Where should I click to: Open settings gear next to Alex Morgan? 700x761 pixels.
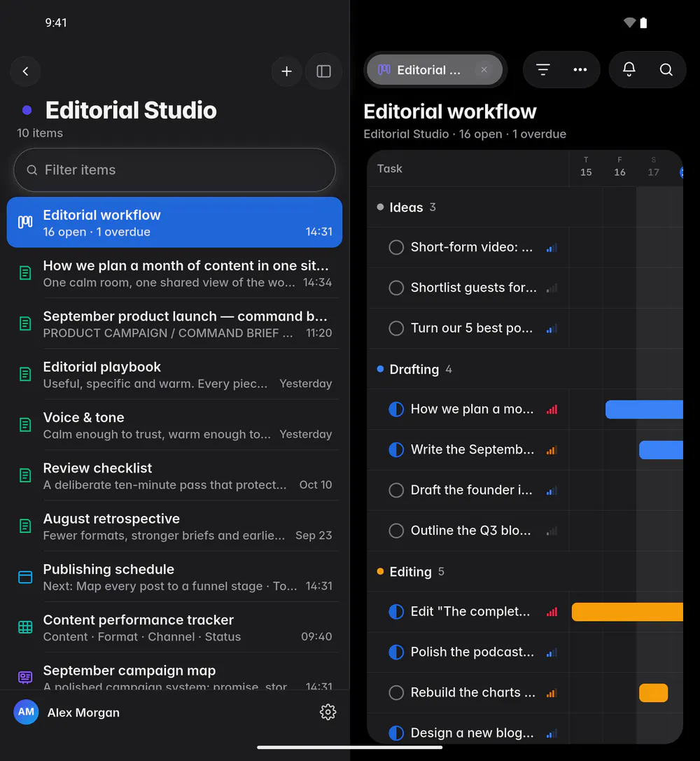click(x=328, y=712)
